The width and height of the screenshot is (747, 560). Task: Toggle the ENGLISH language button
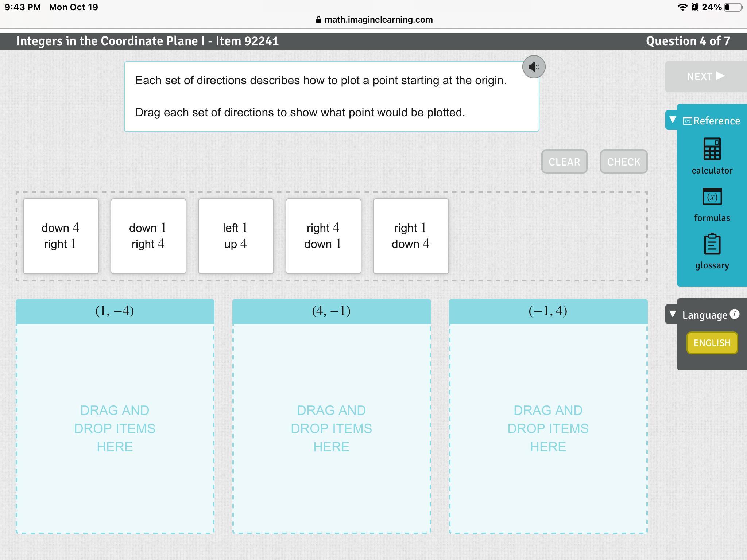click(712, 343)
